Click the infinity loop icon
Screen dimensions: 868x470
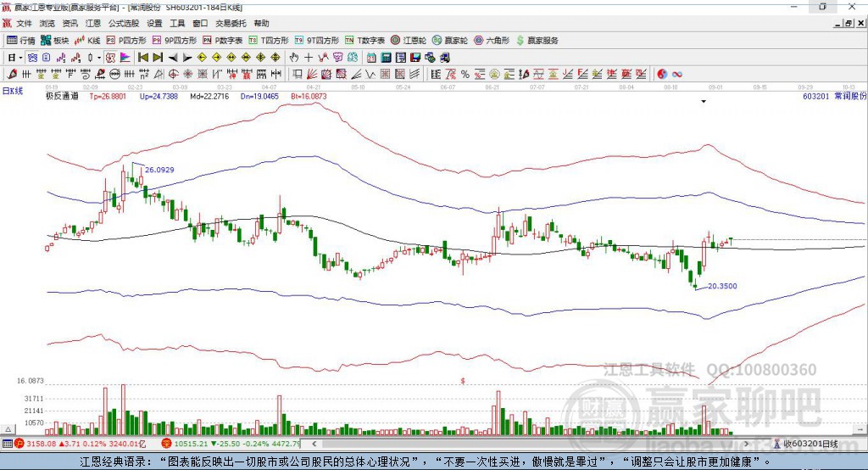677,74
